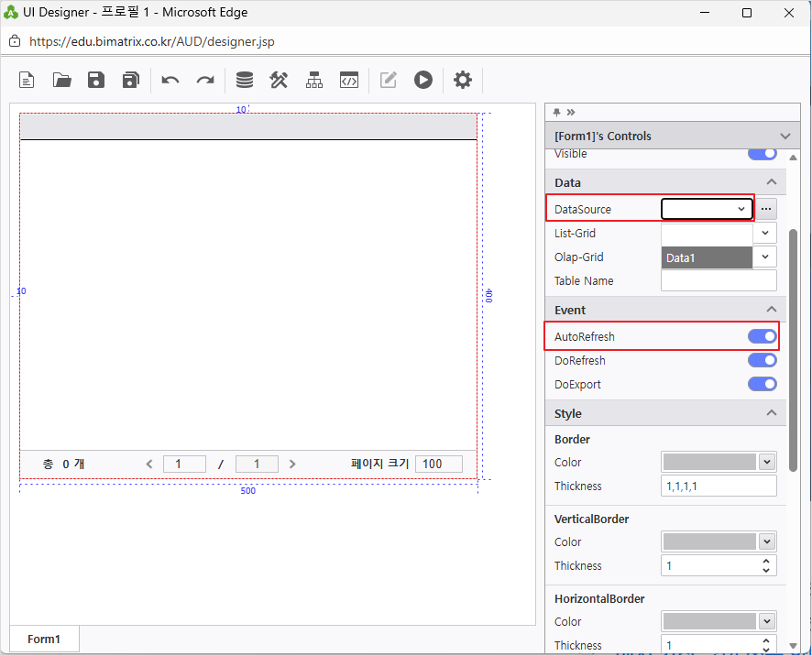Go to next page arrow in grid
This screenshot has width=812, height=656.
coord(292,464)
